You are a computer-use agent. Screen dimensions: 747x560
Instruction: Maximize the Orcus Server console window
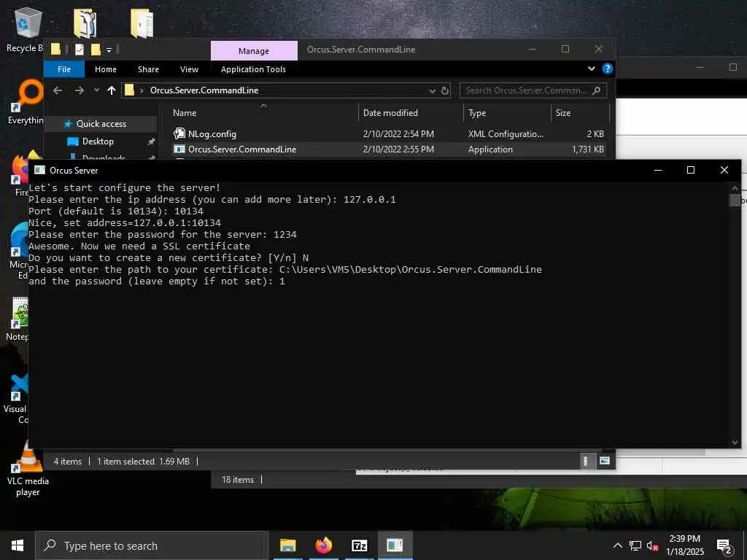(x=691, y=170)
